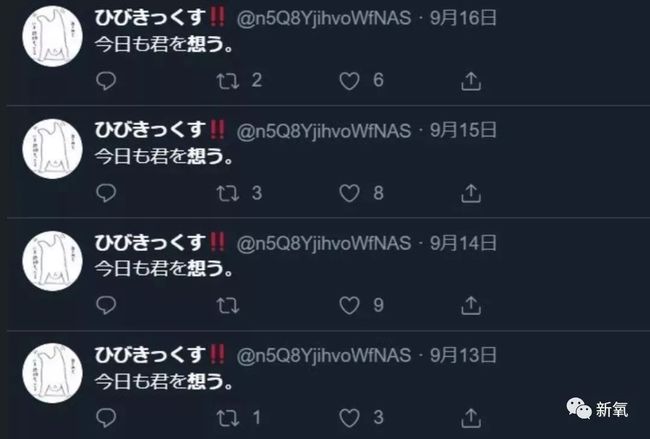650x439 pixels.
Task: Share the 9月14日 tweet
Action: point(471,306)
